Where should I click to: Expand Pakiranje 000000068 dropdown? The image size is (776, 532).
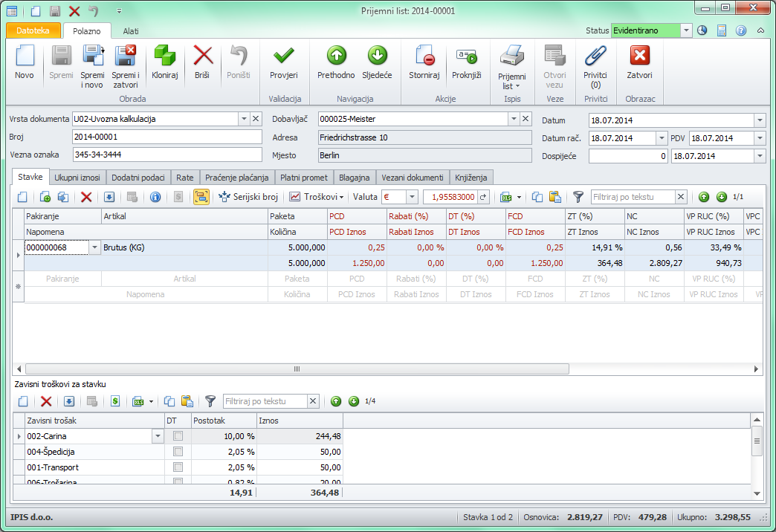(x=94, y=247)
